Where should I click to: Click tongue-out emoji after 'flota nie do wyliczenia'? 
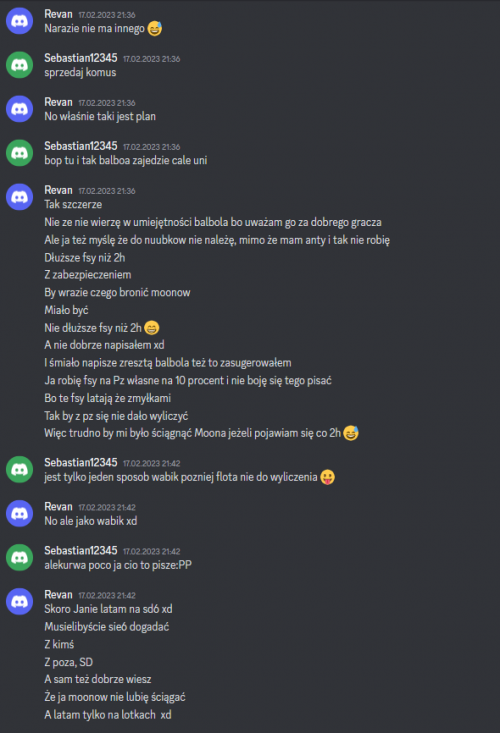coord(328,477)
